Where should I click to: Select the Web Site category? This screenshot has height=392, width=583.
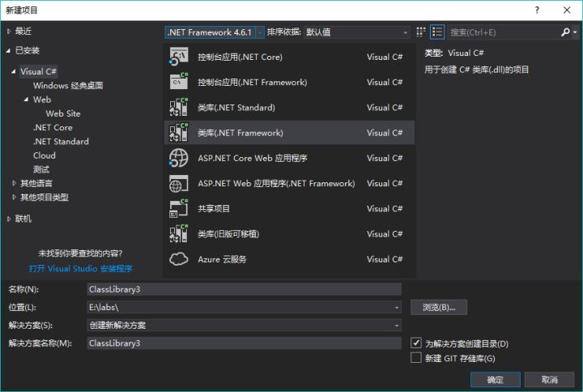(x=63, y=113)
